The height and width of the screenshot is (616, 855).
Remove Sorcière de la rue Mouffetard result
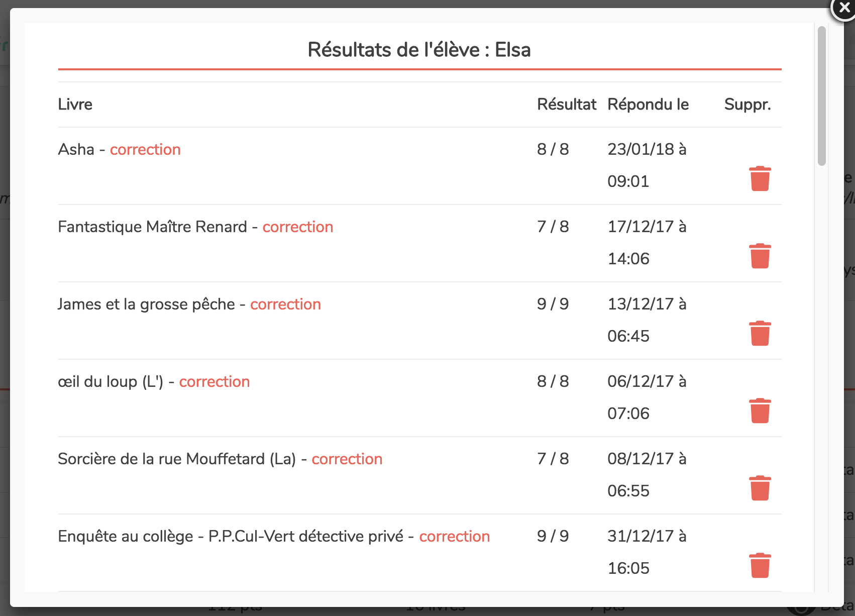760,488
